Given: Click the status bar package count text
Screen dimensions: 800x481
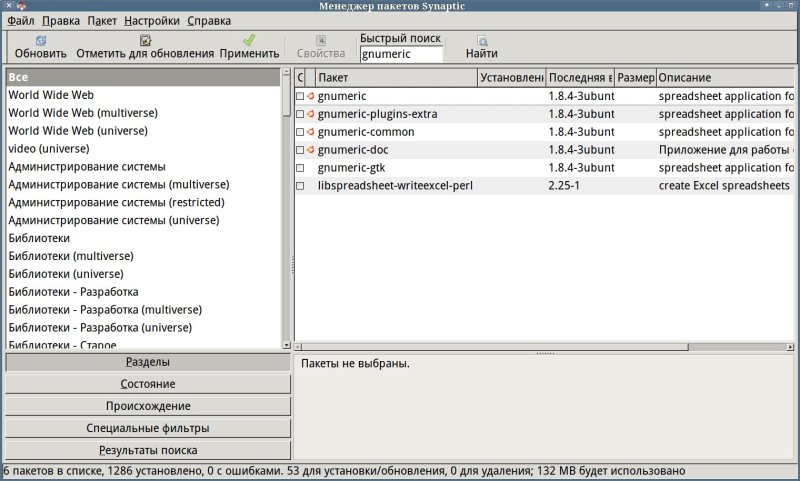Looking at the screenshot, I should 344,471.
